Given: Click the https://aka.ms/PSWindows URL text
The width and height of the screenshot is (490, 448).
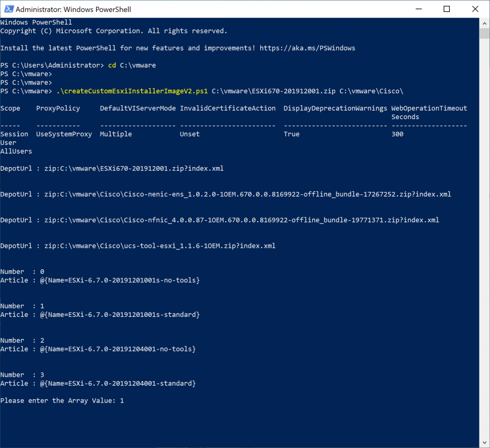Looking at the screenshot, I should tap(307, 48).
